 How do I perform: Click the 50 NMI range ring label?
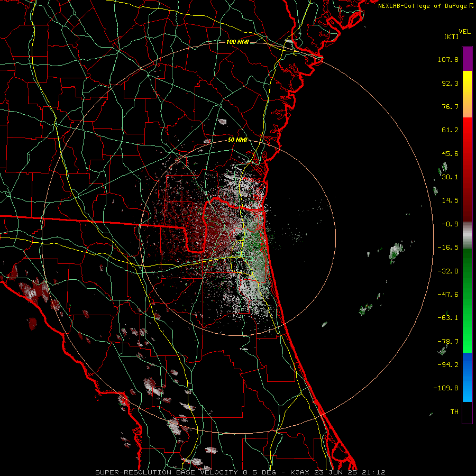pos(237,140)
